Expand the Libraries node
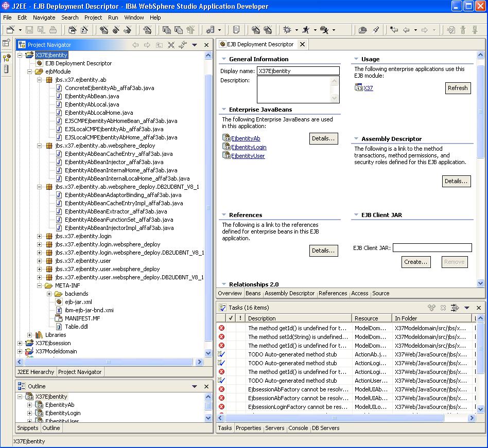This screenshot has width=488, height=448. (29, 335)
